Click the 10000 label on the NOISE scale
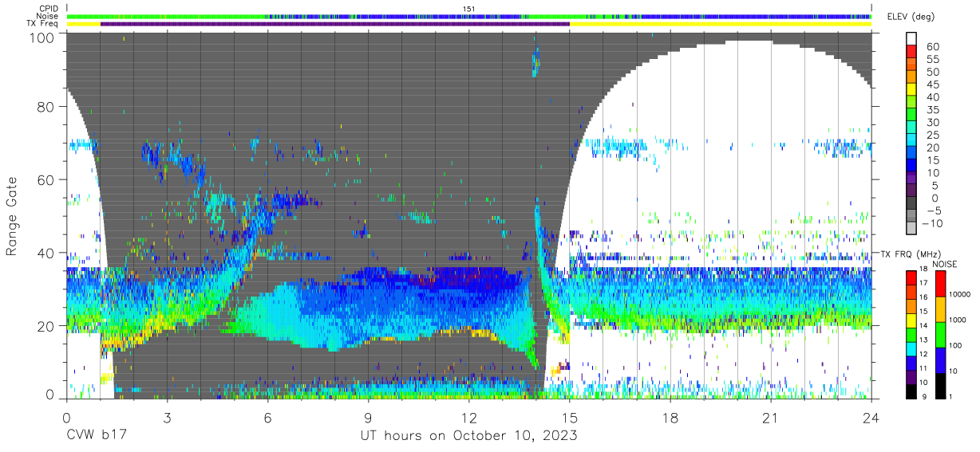 (959, 294)
